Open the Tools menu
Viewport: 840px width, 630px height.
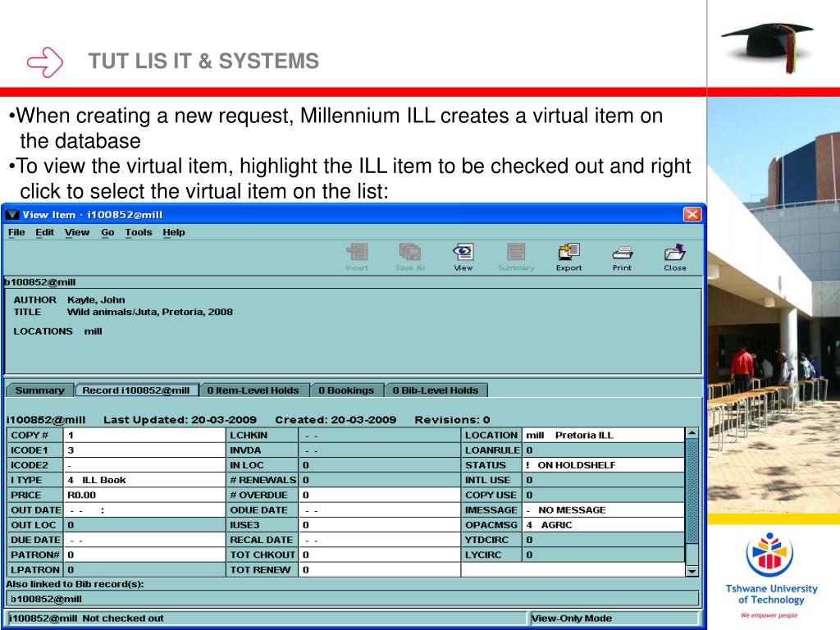pyautogui.click(x=139, y=232)
